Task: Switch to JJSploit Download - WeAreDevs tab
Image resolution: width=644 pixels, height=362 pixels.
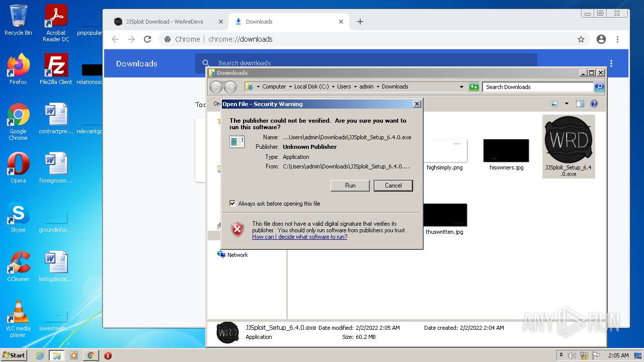Action: [169, 22]
